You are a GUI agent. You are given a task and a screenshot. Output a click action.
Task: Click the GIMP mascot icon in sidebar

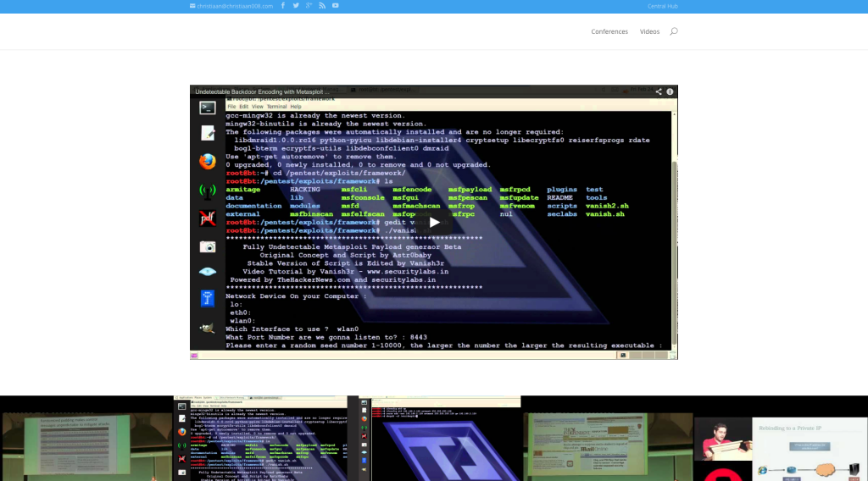point(208,329)
